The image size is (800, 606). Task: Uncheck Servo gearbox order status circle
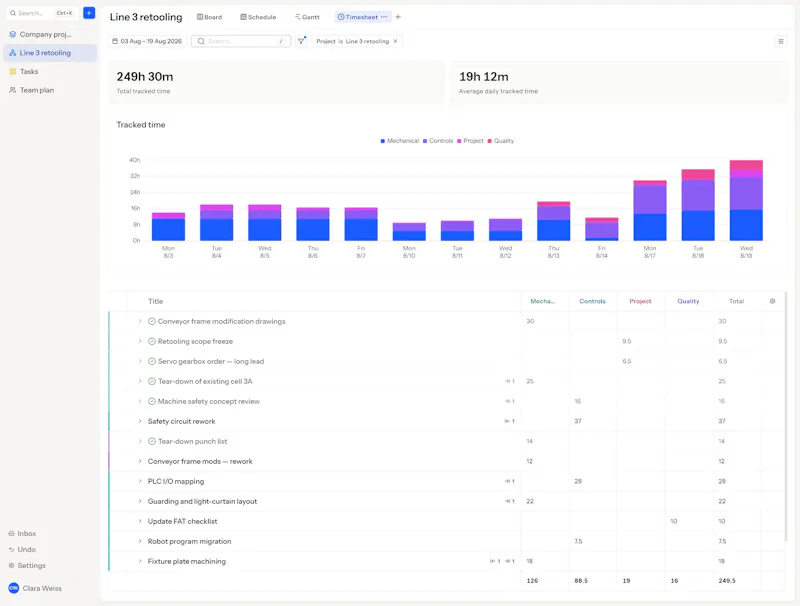pos(152,361)
